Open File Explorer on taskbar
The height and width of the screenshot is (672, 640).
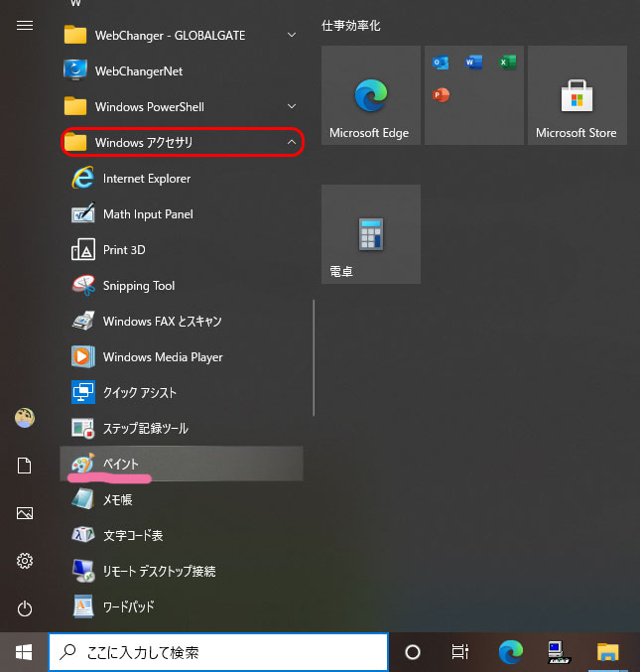[608, 652]
